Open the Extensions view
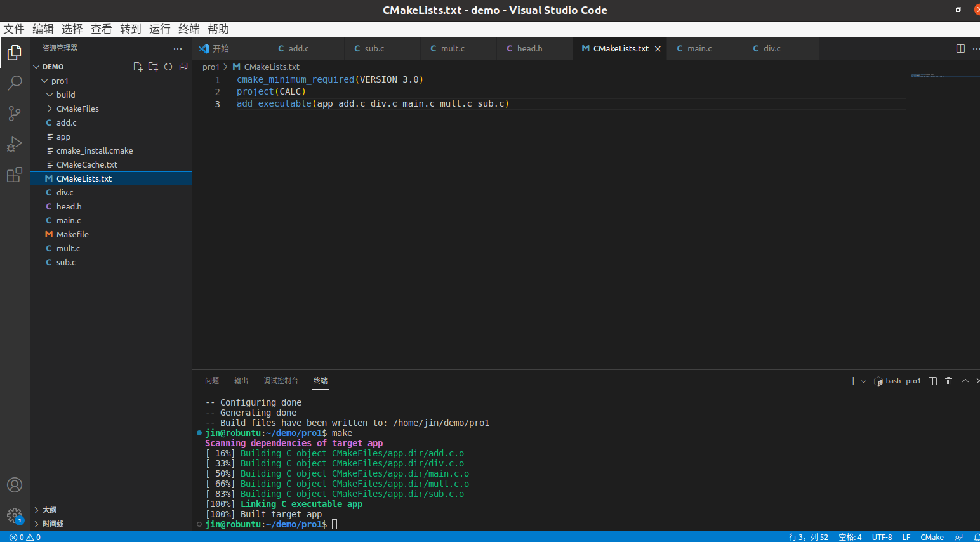This screenshot has height=542, width=980. 15,175
